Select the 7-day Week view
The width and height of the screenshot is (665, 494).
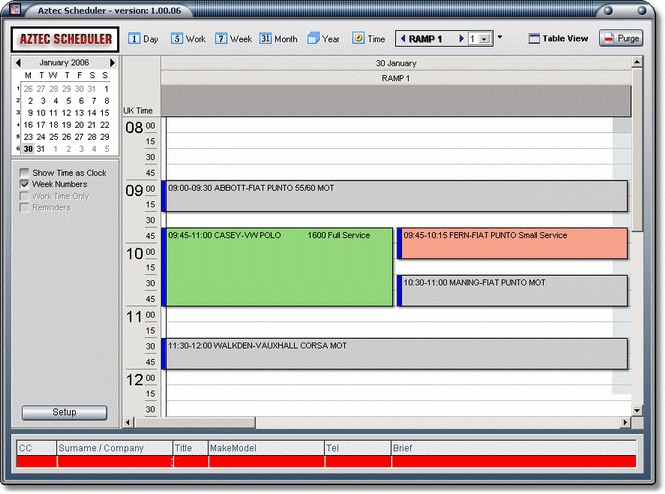pyautogui.click(x=234, y=39)
